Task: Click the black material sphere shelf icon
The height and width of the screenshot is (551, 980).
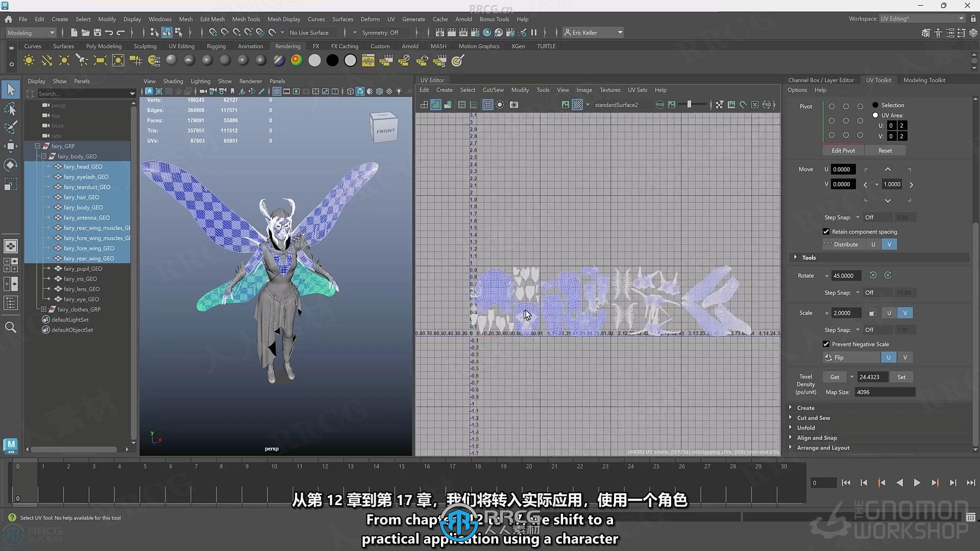Action: [332, 61]
